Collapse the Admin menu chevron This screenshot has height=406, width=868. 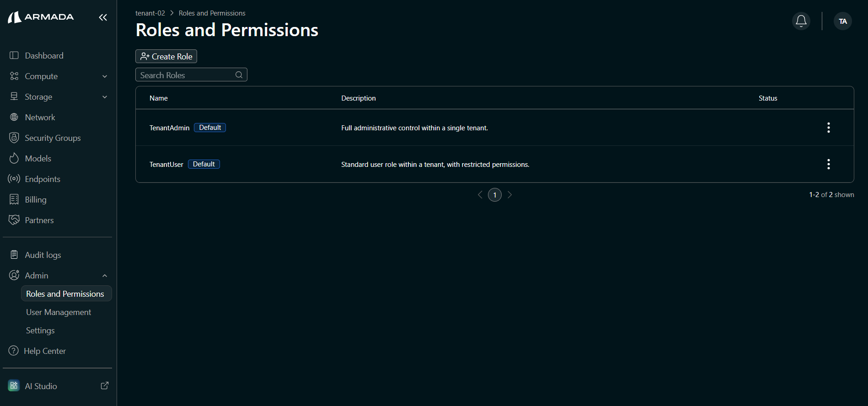[105, 276]
